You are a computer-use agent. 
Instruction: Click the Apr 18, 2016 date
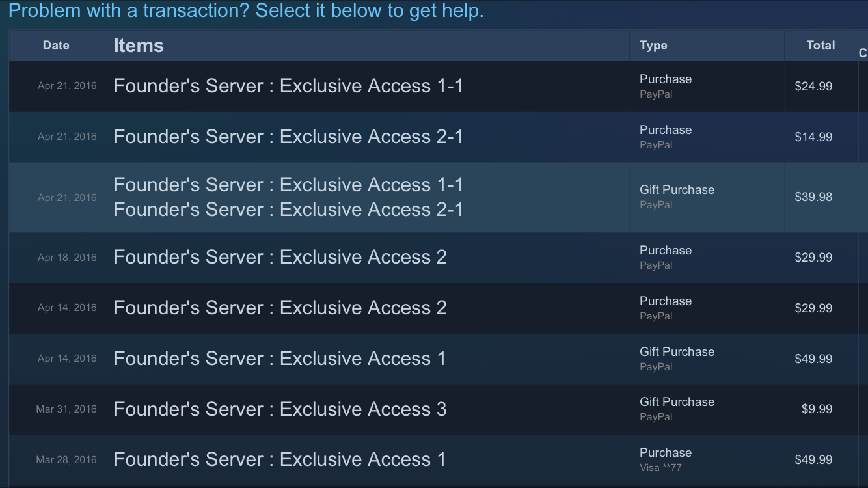click(x=67, y=258)
